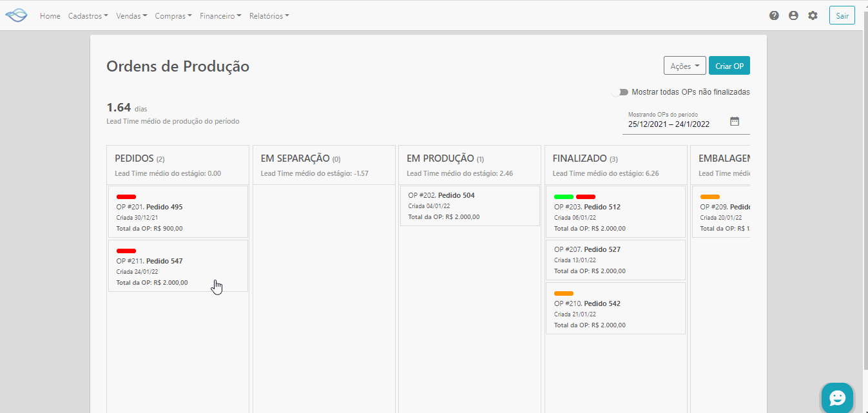868x413 pixels.
Task: Open the Relatórios dropdown
Action: pos(269,15)
